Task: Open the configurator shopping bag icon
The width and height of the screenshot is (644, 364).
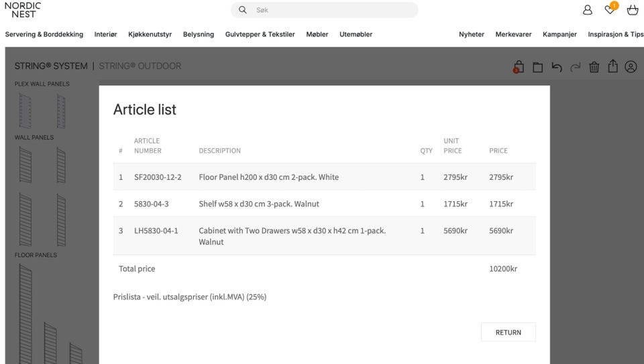Action: coord(518,67)
